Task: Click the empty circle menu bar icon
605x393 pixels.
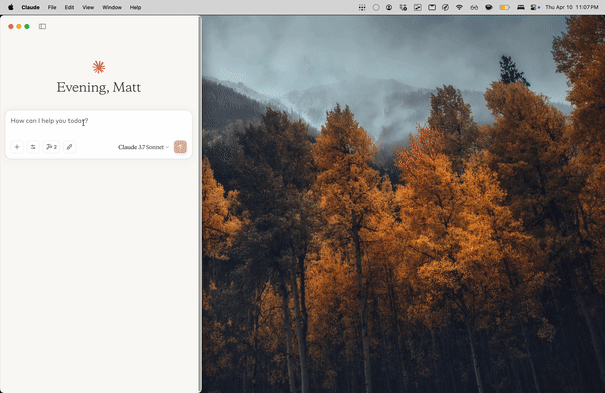Action: 376,7
